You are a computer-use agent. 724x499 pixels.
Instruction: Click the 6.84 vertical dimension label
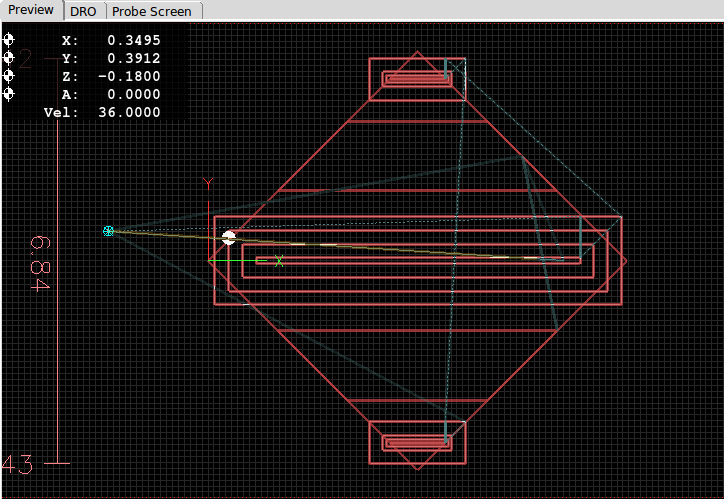coord(41,263)
